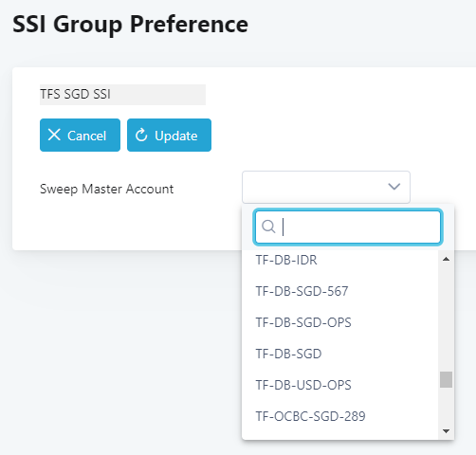Click the scrollbar up arrow in the list

(x=446, y=259)
